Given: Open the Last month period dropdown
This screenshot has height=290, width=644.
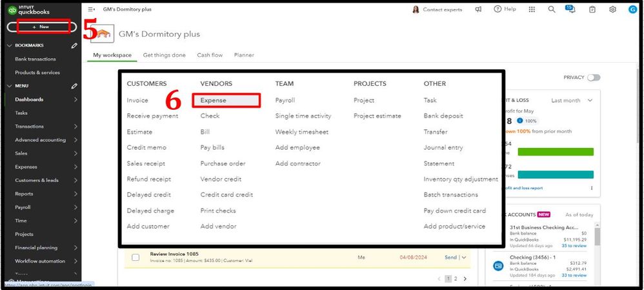Looking at the screenshot, I should tap(572, 100).
